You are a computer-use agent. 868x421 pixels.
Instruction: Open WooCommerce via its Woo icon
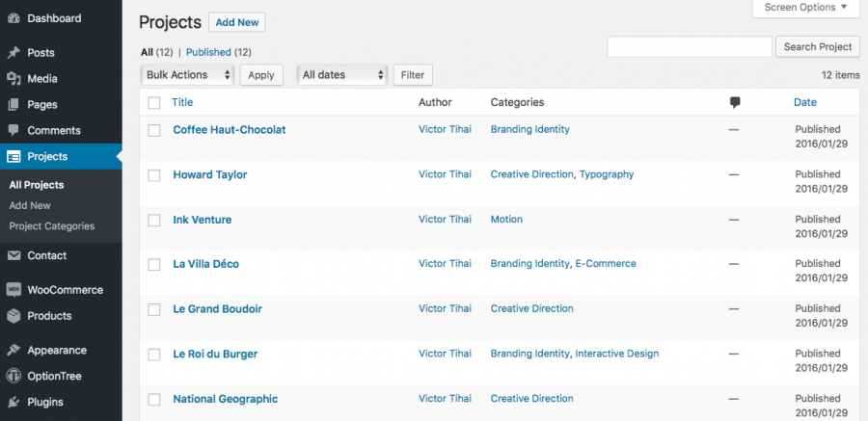pyautogui.click(x=14, y=290)
